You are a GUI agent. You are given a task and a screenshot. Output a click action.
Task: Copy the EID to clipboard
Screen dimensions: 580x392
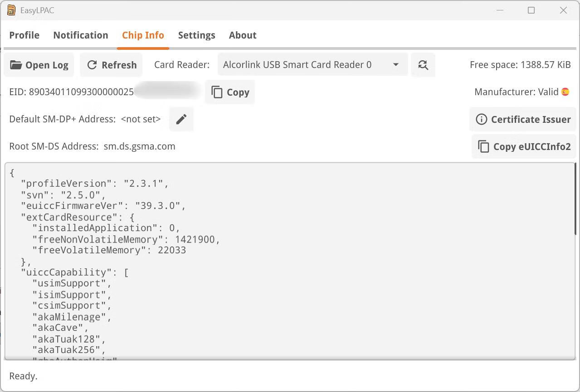pyautogui.click(x=230, y=92)
